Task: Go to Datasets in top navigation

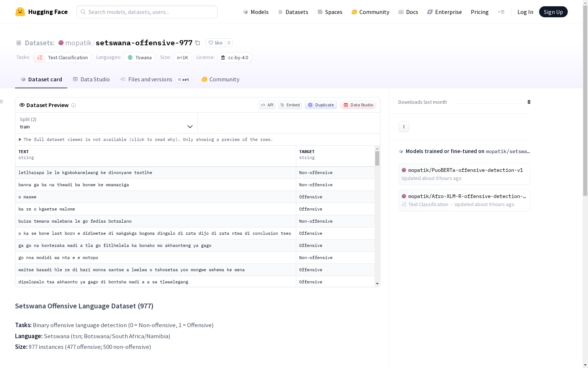Action: [x=293, y=12]
